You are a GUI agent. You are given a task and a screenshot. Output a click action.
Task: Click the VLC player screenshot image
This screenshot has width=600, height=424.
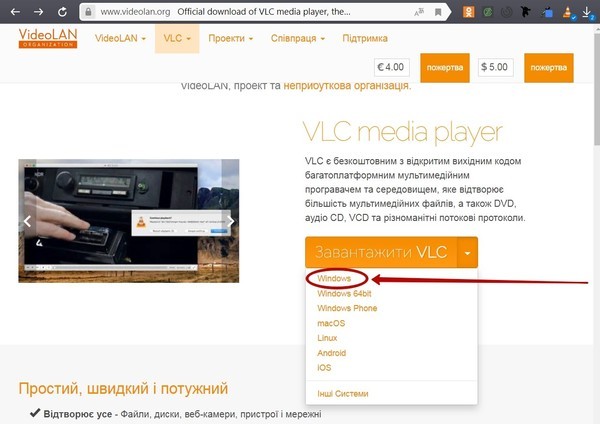tap(129, 221)
